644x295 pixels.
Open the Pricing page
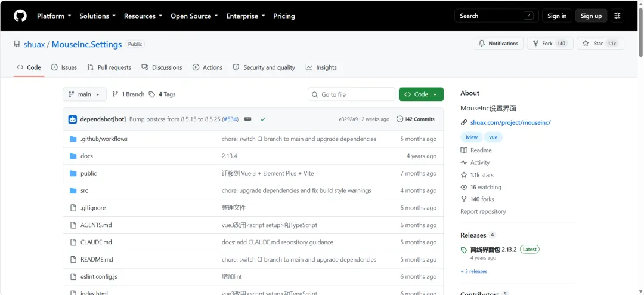tap(284, 16)
